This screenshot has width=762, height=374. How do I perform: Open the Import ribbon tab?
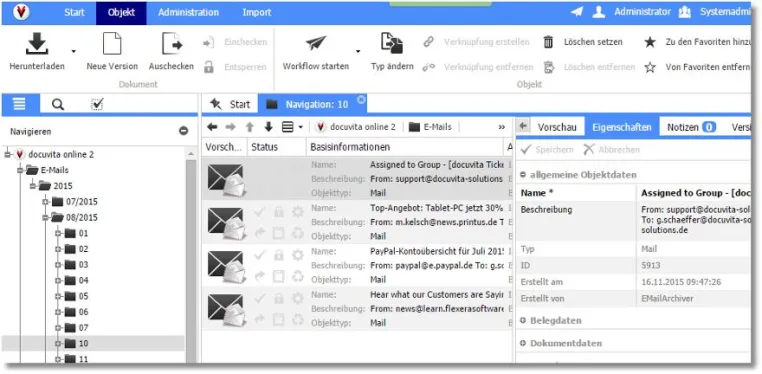257,13
